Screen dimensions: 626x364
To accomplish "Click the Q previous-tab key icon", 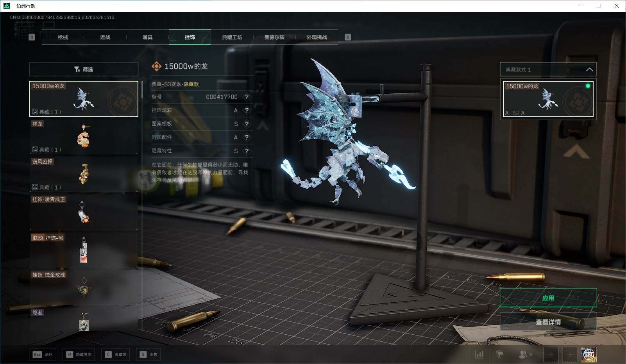I will [x=32, y=37].
